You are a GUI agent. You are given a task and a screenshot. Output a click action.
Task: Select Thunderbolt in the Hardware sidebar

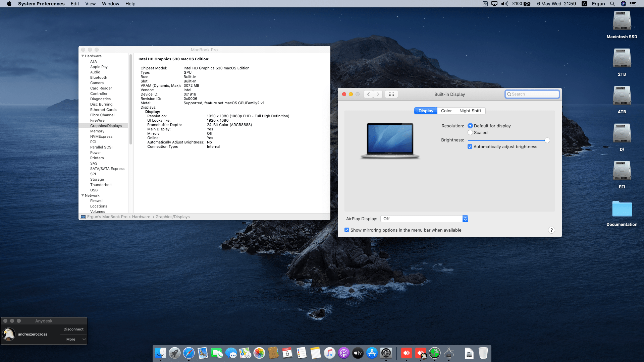(x=101, y=185)
